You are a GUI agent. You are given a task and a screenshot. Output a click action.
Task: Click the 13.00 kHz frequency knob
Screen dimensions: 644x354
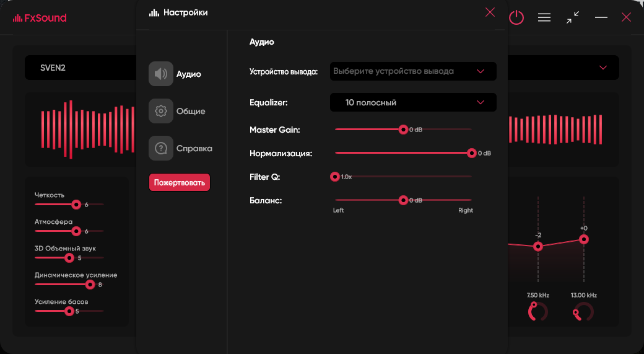(583, 312)
